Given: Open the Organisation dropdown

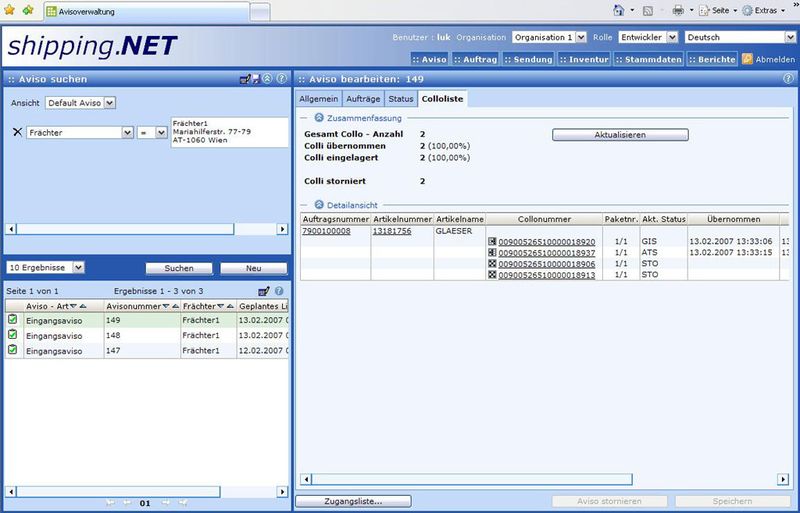Looking at the screenshot, I should pyautogui.click(x=579, y=37).
